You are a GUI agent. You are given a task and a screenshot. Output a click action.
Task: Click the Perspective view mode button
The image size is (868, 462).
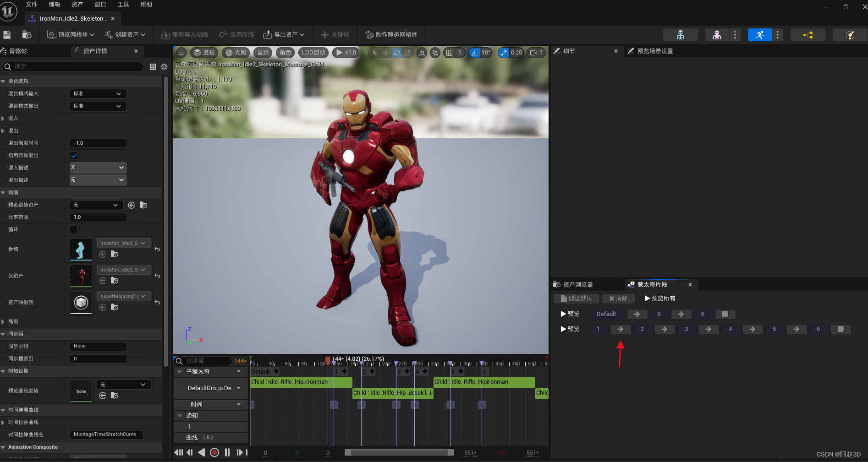pyautogui.click(x=204, y=53)
